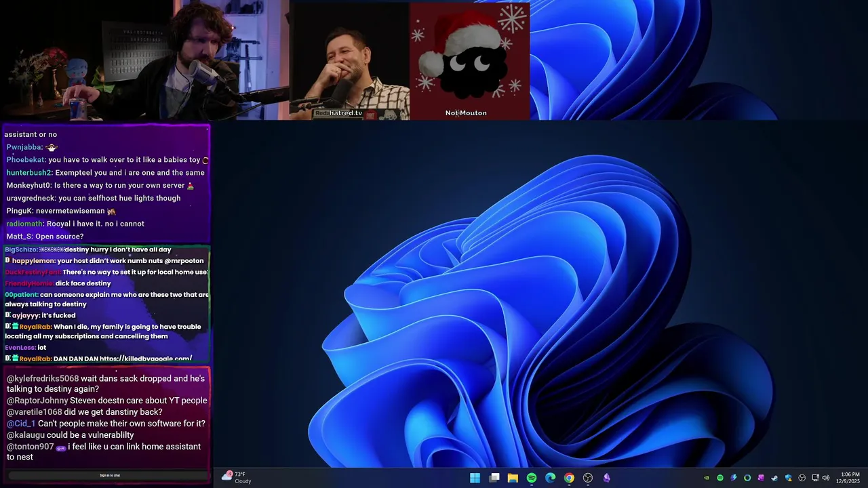868x488 pixels.
Task: Open network settings from the tray
Action: click(815, 478)
